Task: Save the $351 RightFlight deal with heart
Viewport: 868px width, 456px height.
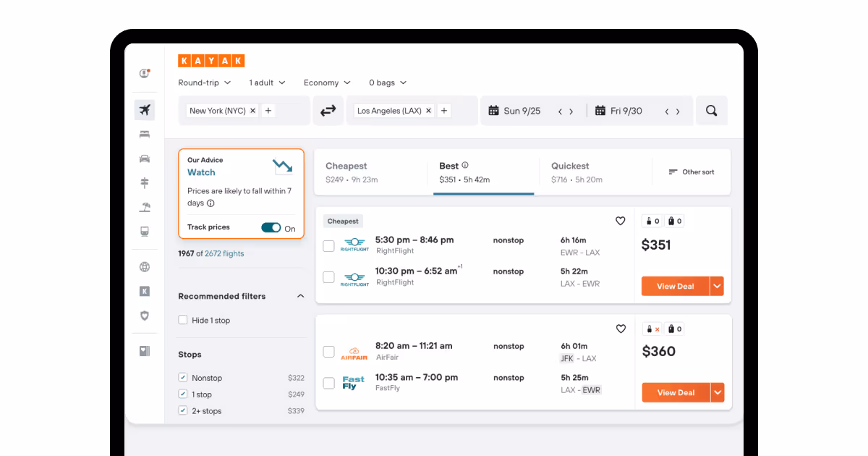Action: [620, 221]
